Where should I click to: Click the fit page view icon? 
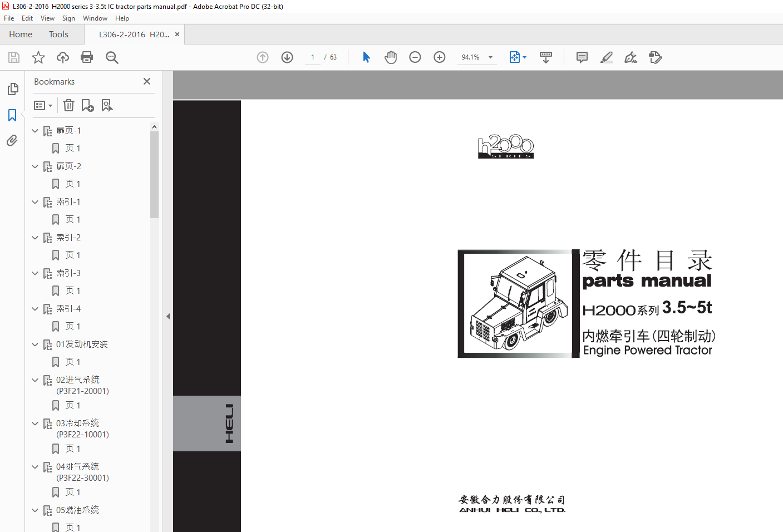[x=515, y=57]
